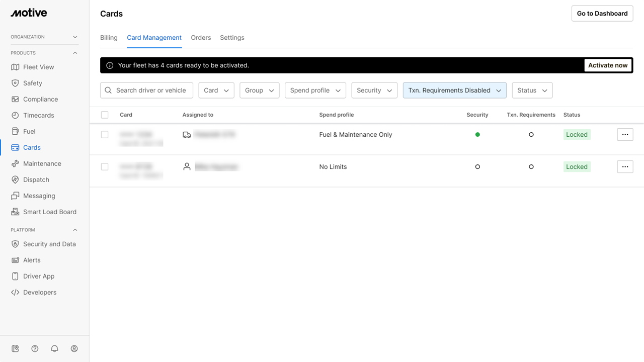
Task: Focus the Search driver or vehicle field
Action: (151, 90)
